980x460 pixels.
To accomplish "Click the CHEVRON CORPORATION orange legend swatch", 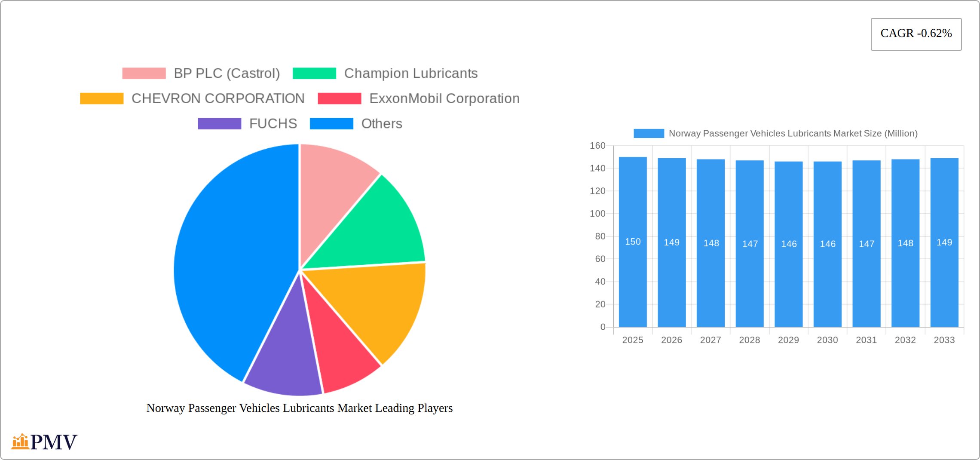I will [102, 98].
